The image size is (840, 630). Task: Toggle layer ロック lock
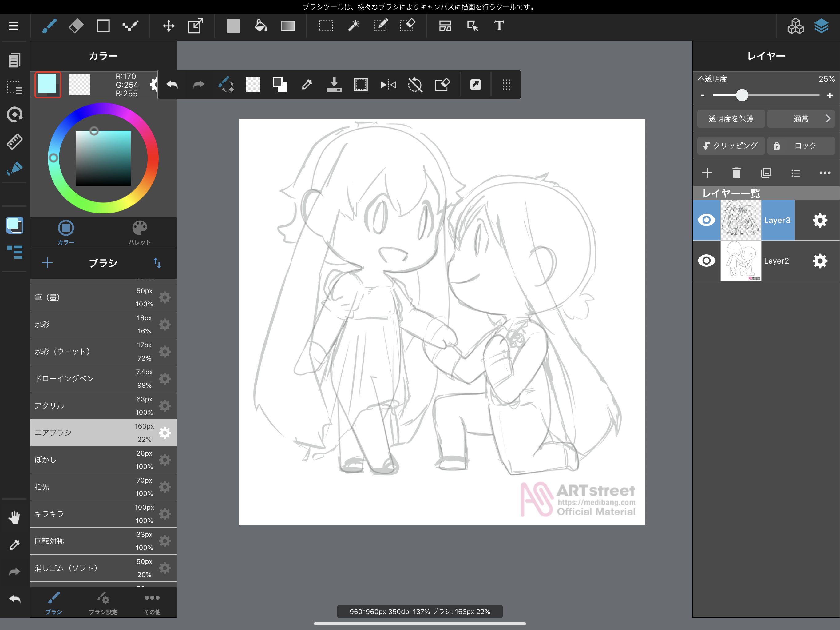coord(801,146)
